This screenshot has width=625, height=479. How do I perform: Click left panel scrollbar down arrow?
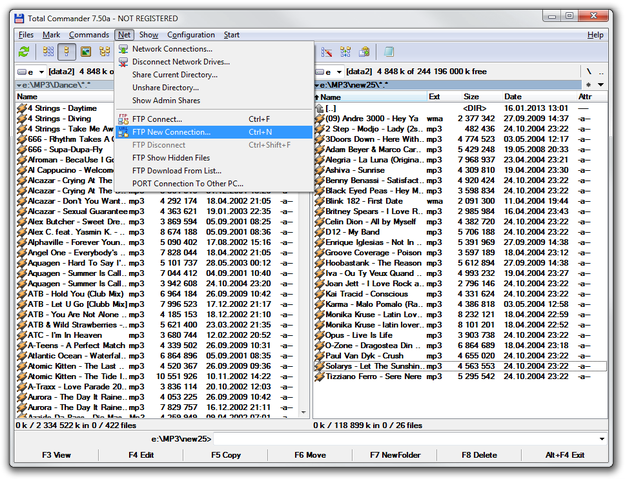304,413
